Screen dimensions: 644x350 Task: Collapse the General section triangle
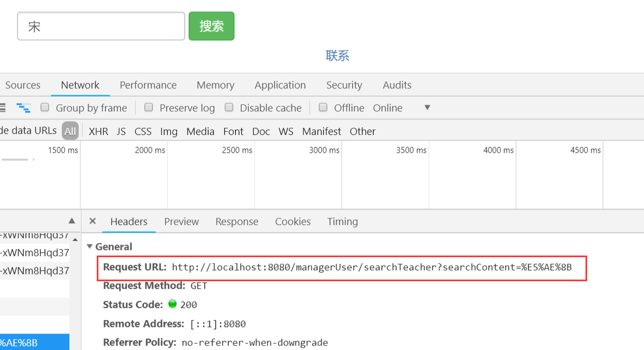[90, 247]
